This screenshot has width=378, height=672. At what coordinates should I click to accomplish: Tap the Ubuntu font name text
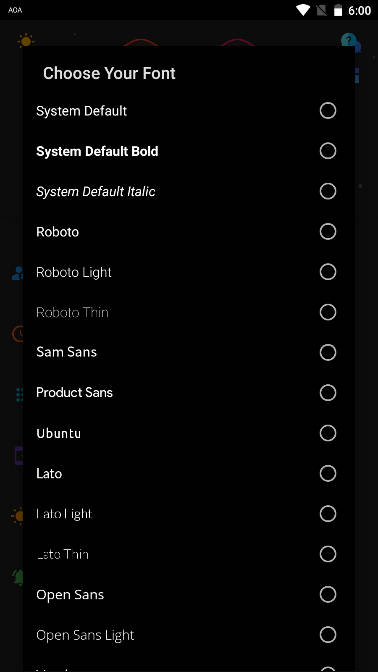(x=59, y=433)
